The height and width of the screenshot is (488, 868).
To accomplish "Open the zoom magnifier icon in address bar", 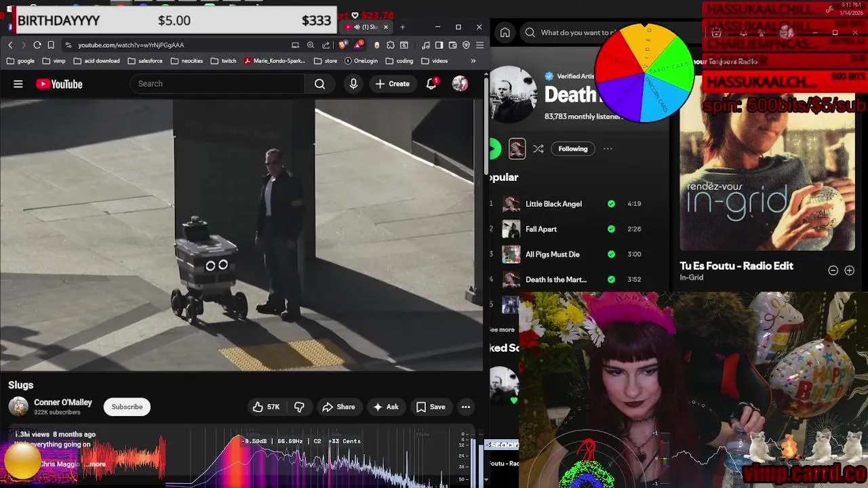I will [x=311, y=45].
